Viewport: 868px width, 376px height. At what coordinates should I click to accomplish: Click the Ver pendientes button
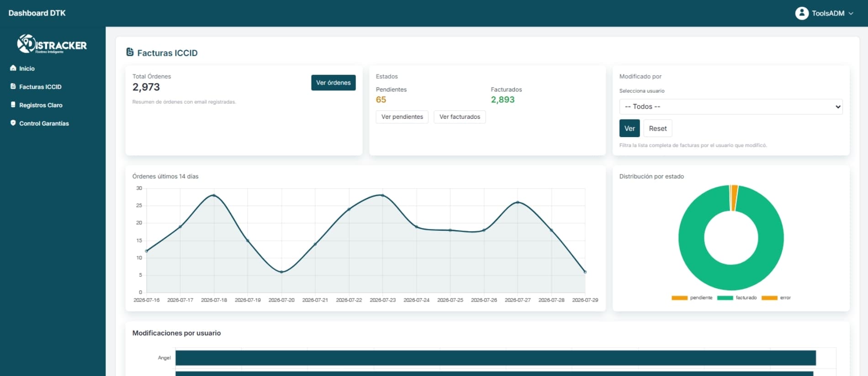(402, 117)
